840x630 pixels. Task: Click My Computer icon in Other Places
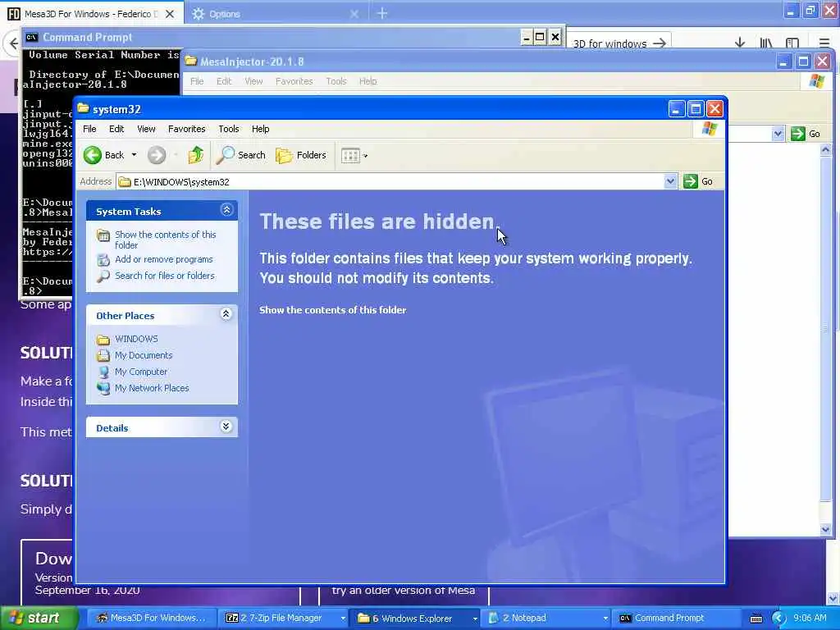click(x=104, y=372)
